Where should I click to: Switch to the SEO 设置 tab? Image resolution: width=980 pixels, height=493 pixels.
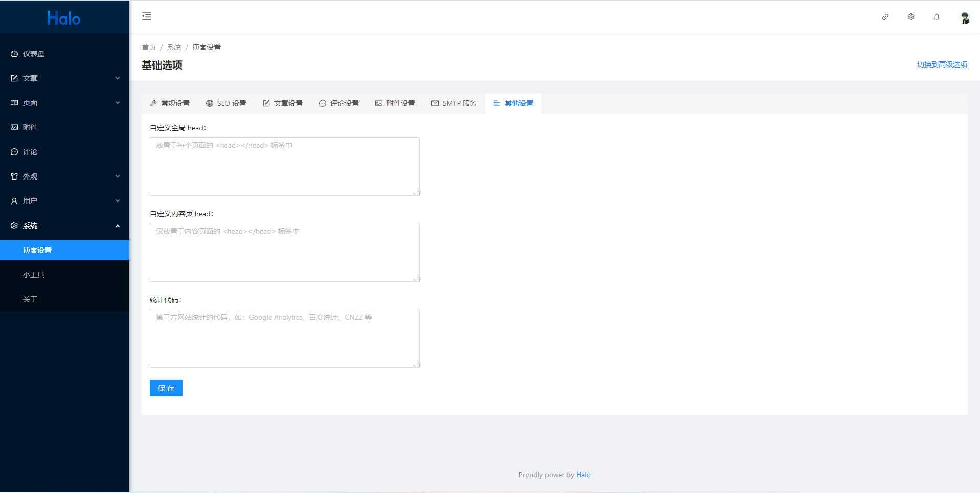[226, 103]
